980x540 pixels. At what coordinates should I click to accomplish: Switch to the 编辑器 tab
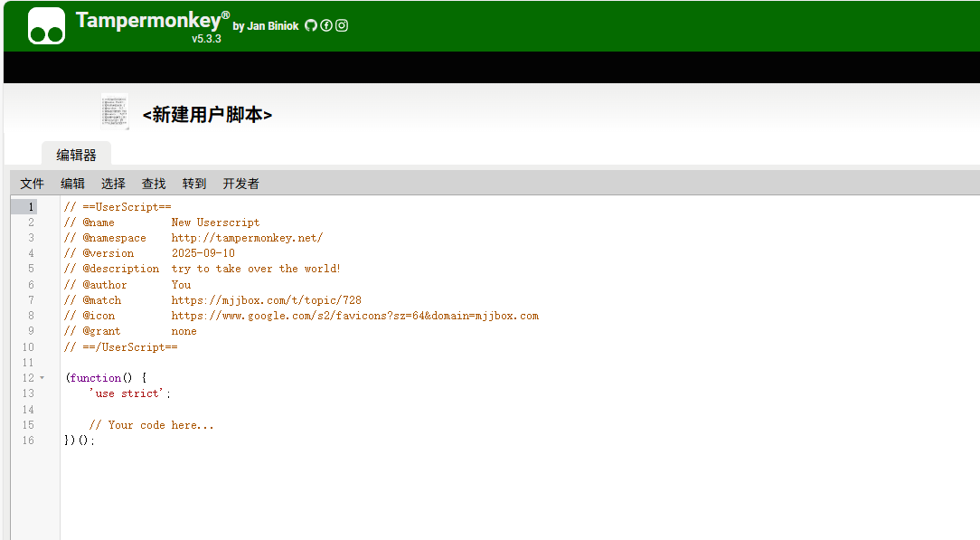click(x=77, y=155)
